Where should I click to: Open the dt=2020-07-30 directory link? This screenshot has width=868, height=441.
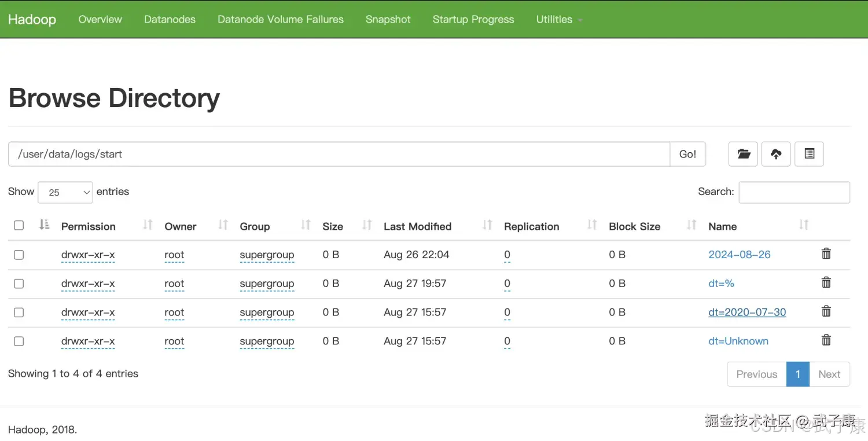[x=747, y=313]
